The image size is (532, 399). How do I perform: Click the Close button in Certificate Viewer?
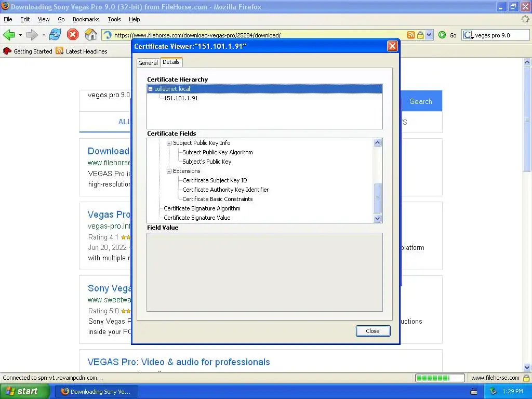[373, 331]
